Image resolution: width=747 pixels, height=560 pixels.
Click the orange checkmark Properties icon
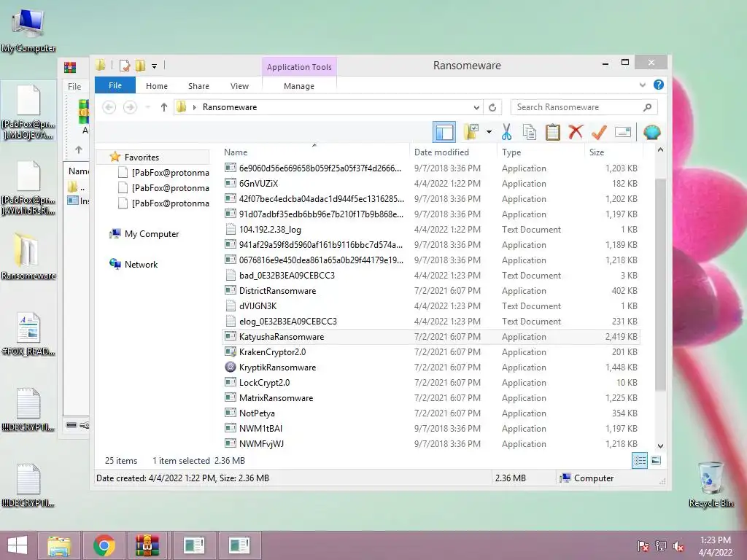point(599,132)
